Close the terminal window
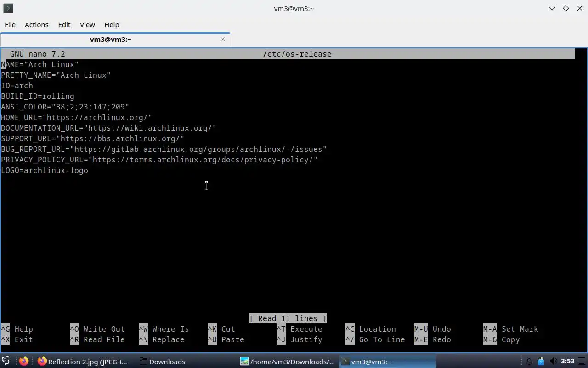Image resolution: width=588 pixels, height=368 pixels. [x=580, y=8]
